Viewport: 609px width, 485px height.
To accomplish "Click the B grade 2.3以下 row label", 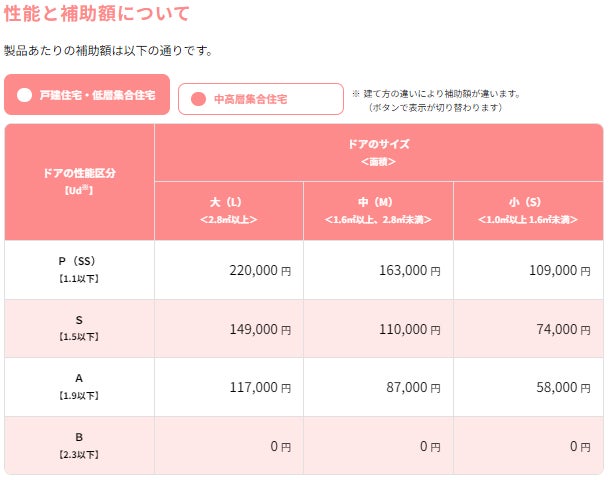I will (x=78, y=445).
